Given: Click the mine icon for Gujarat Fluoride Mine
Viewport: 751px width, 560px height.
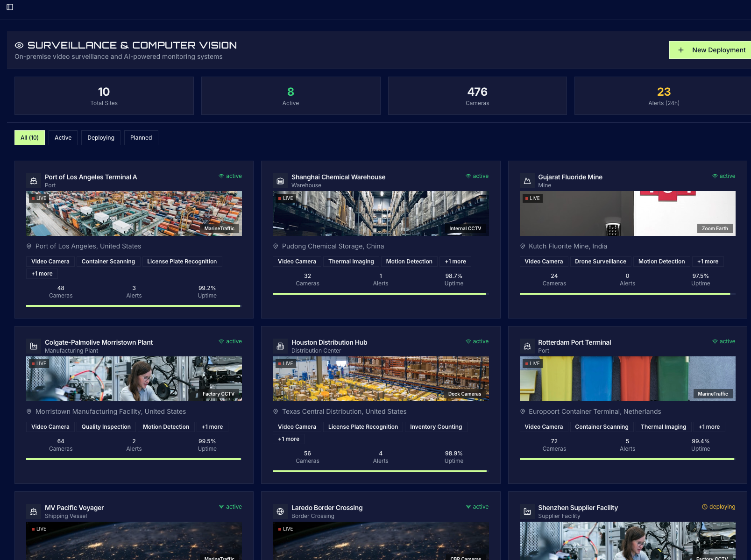Looking at the screenshot, I should (527, 181).
